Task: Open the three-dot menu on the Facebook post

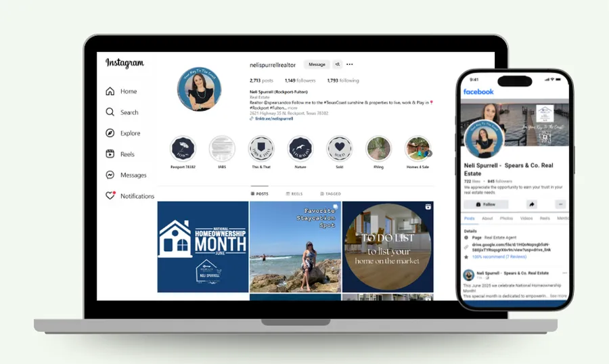Action: coord(564,273)
